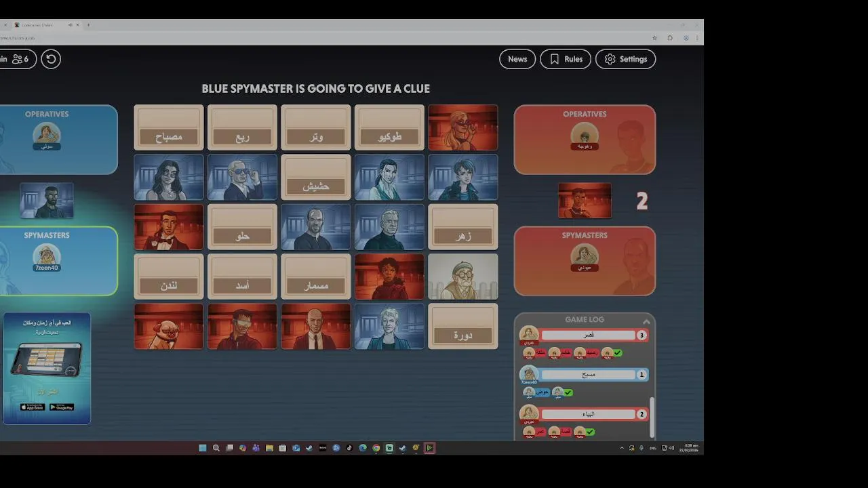Click the revealed red agent card left of حلو
Image resolution: width=868 pixels, height=488 pixels.
tap(169, 227)
